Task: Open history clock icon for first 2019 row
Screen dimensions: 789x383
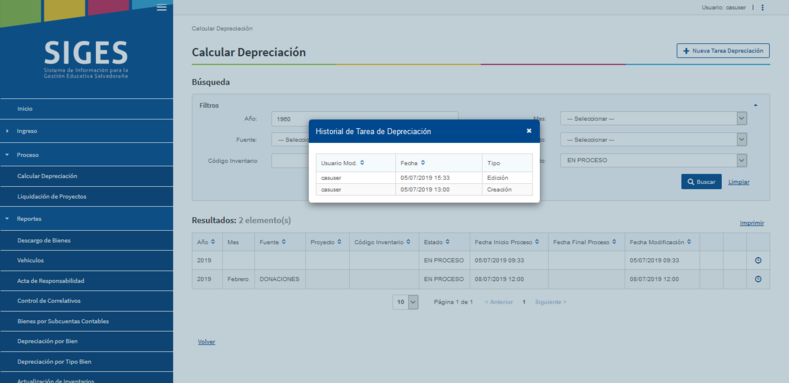Action: [x=758, y=260]
